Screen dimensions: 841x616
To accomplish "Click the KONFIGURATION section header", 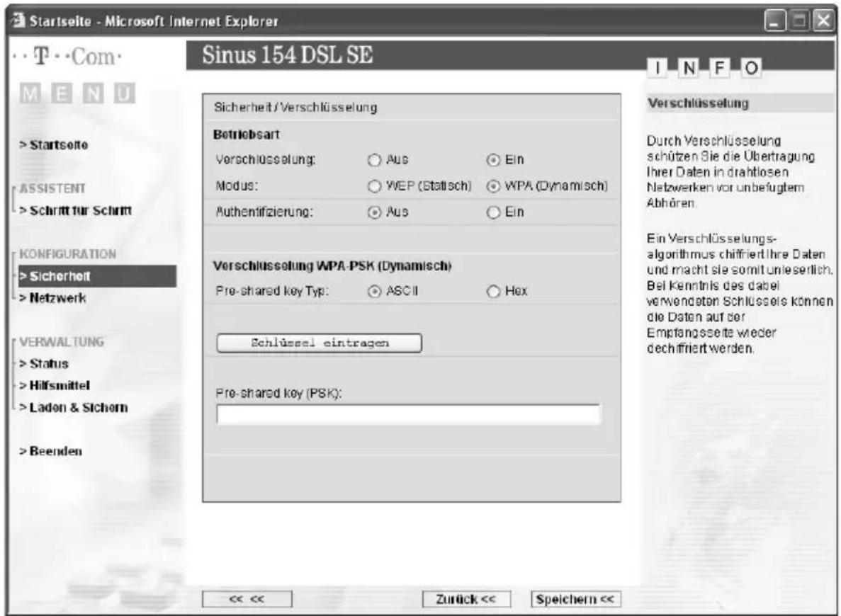I will point(67,254).
